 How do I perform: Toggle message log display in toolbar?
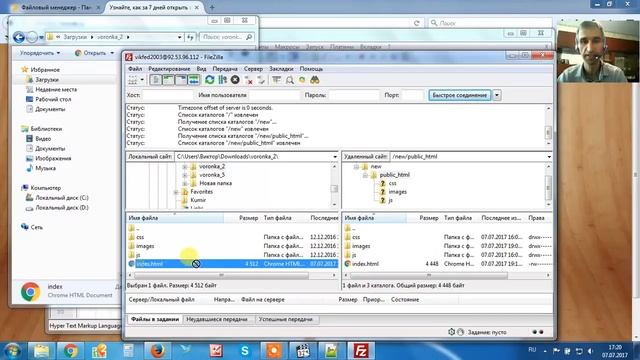[x=155, y=80]
